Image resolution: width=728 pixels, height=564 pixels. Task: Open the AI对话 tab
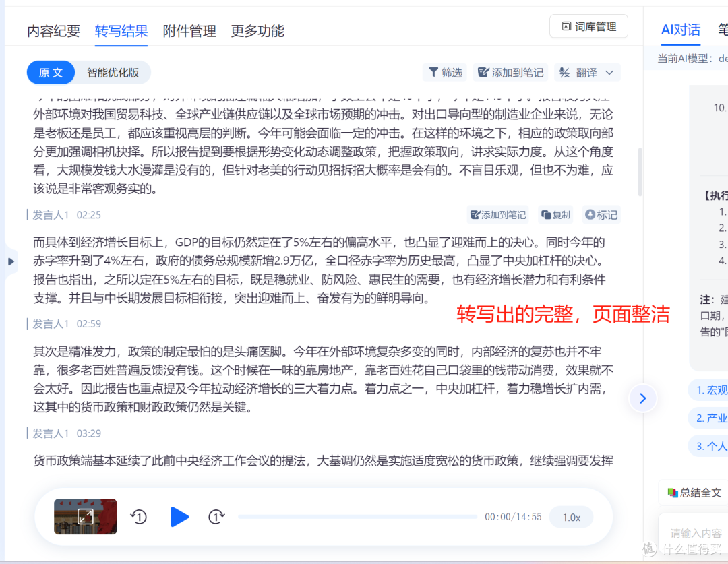680,30
